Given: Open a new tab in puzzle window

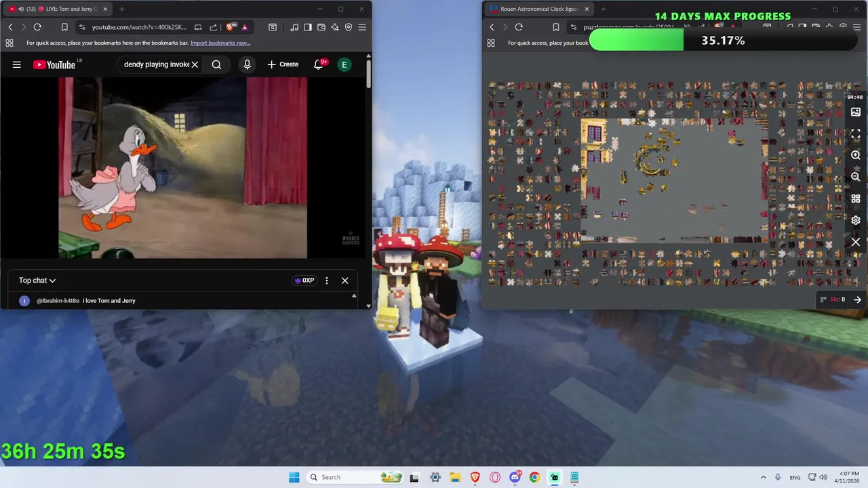Looking at the screenshot, I should pos(604,9).
